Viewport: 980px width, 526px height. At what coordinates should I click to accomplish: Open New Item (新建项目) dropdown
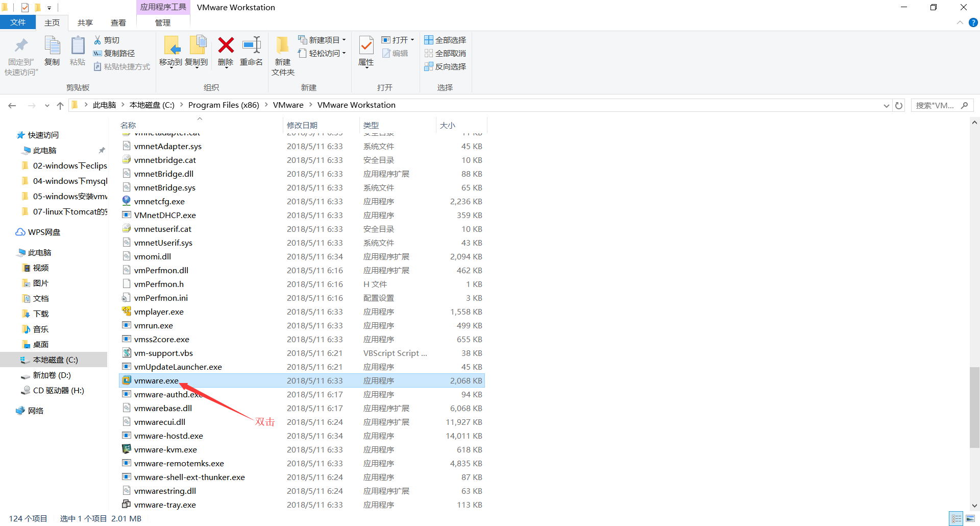[323, 40]
